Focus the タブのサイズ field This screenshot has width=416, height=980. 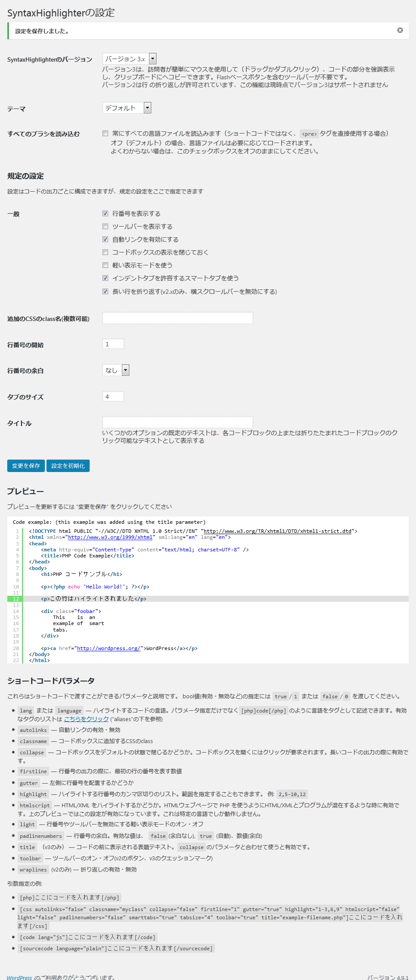[113, 396]
